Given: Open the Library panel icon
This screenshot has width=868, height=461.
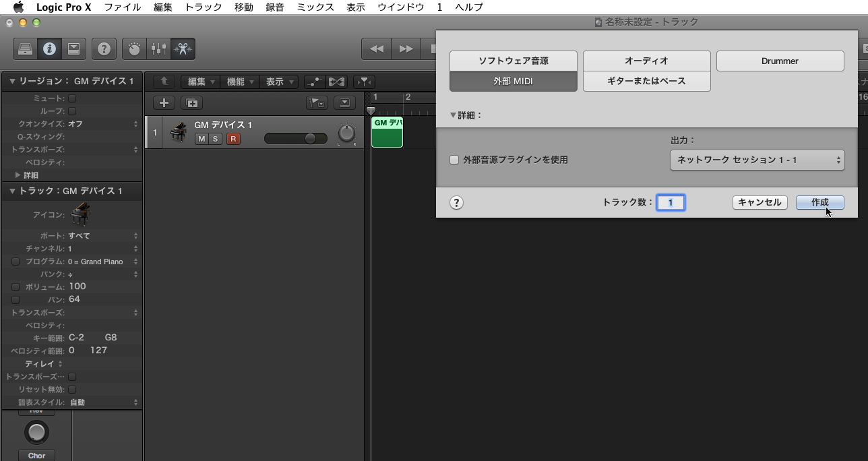Looking at the screenshot, I should point(25,49).
